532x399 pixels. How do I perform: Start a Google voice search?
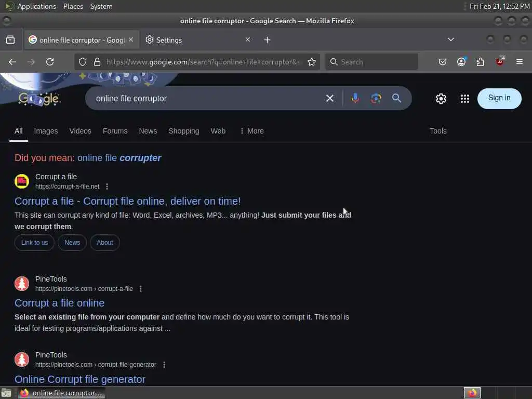point(355,98)
